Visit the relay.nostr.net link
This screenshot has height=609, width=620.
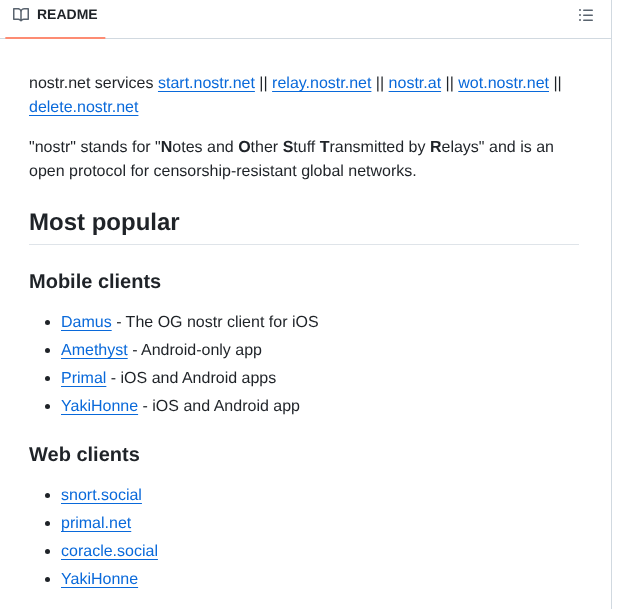click(x=321, y=83)
